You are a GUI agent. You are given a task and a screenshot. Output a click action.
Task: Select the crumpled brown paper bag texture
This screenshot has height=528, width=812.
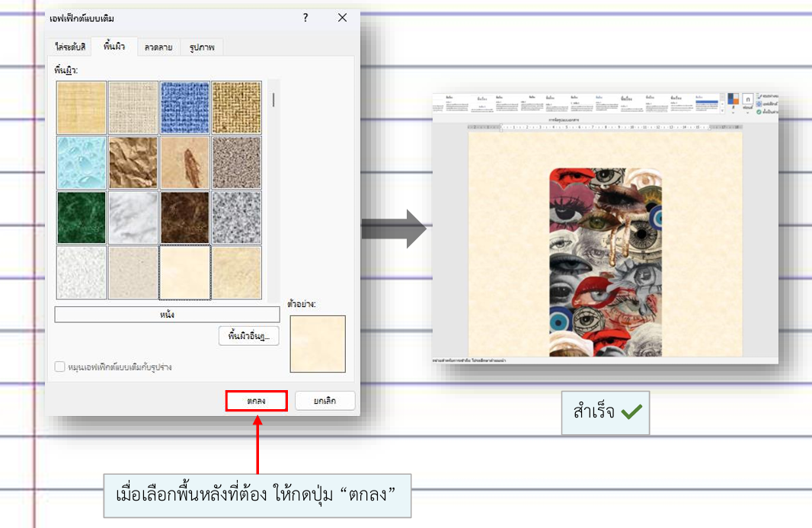133,162
